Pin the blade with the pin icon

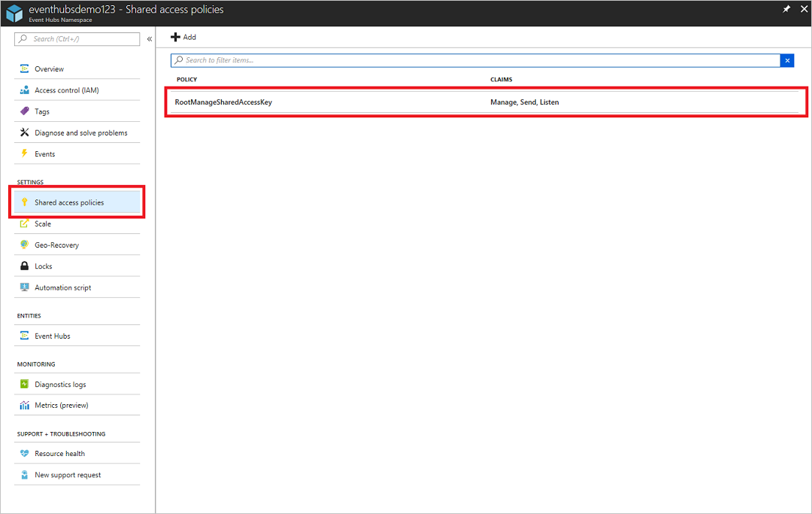click(x=786, y=9)
